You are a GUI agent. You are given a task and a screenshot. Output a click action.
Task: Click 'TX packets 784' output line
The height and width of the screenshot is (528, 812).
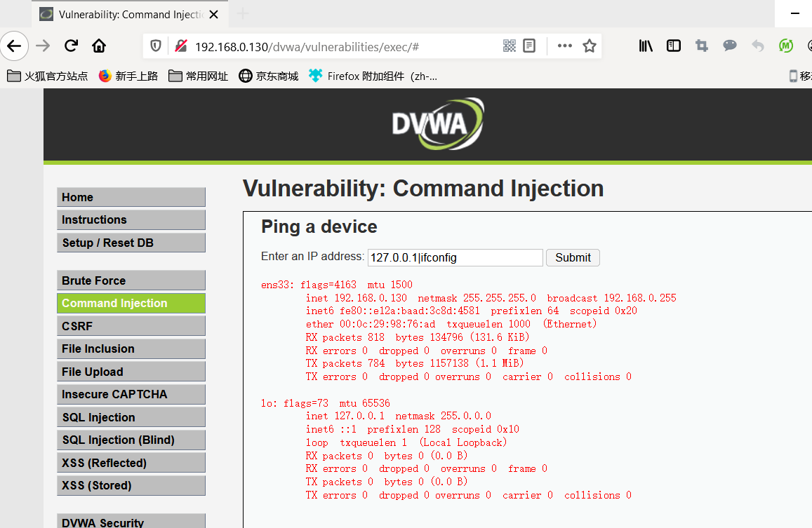pos(415,363)
